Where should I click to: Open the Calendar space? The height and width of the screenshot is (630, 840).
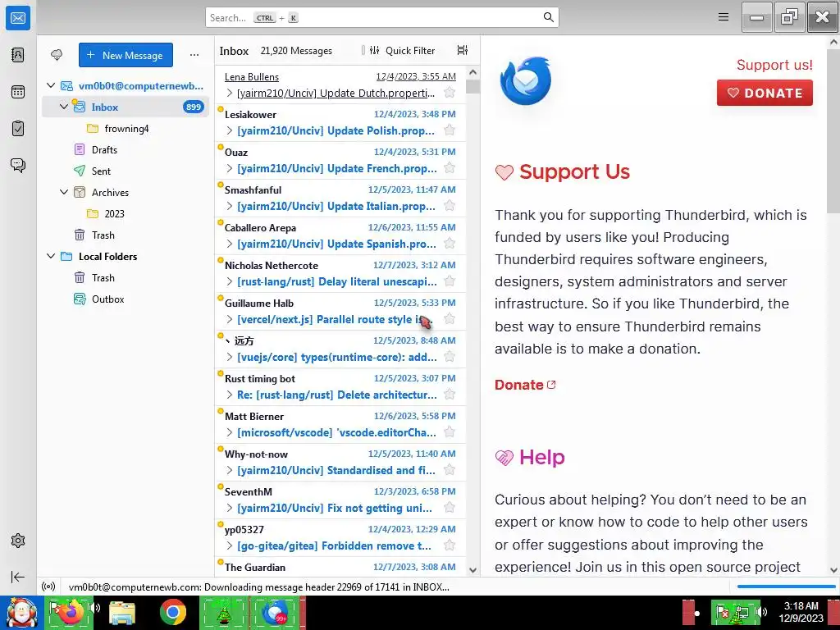(x=18, y=92)
